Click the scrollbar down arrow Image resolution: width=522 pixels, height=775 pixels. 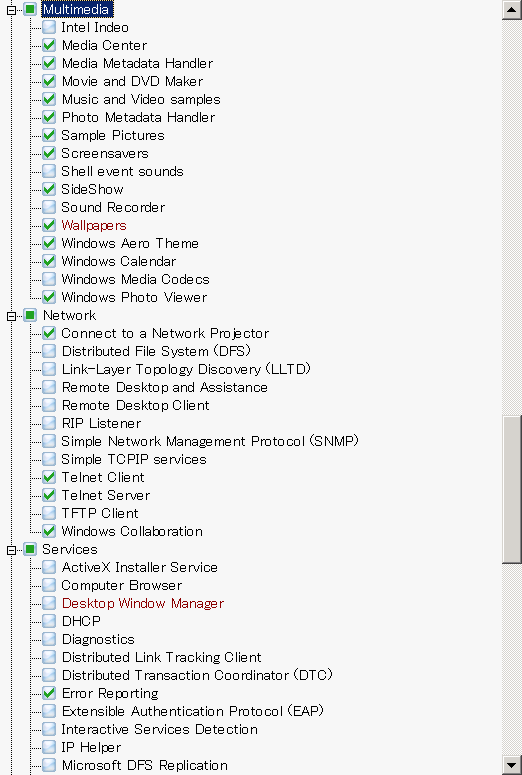(x=512, y=765)
